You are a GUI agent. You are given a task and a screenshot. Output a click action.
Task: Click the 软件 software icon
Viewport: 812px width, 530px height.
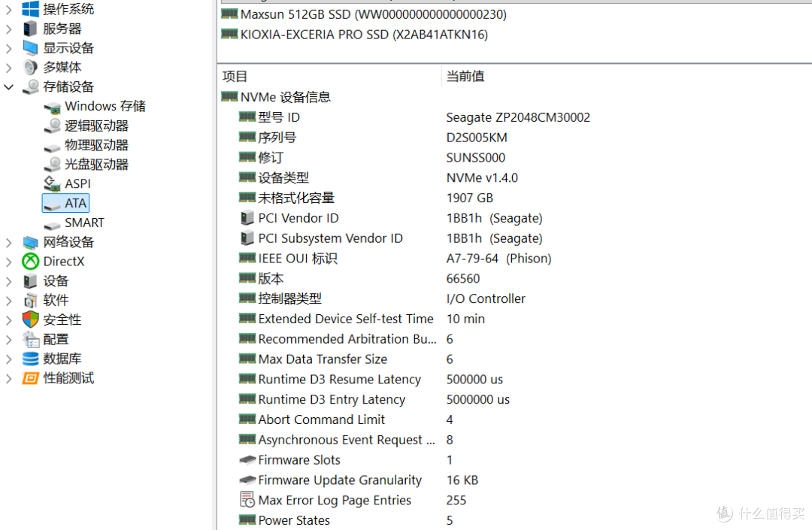coord(31,300)
